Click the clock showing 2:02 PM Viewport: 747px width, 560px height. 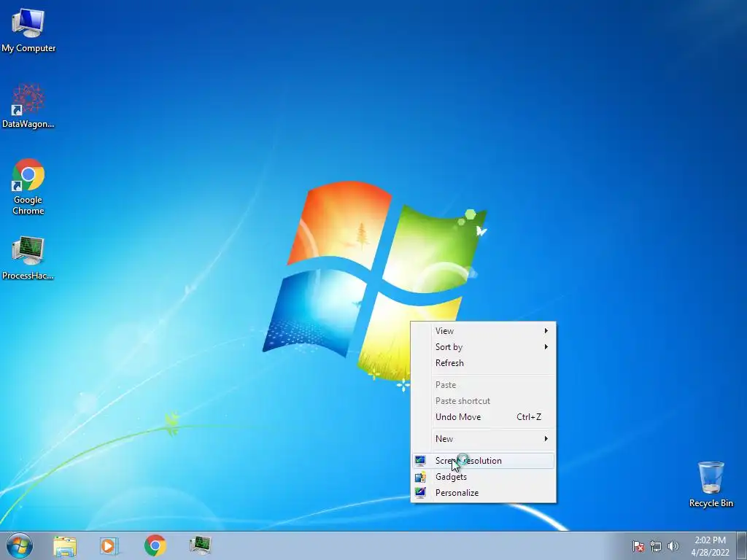coord(710,540)
